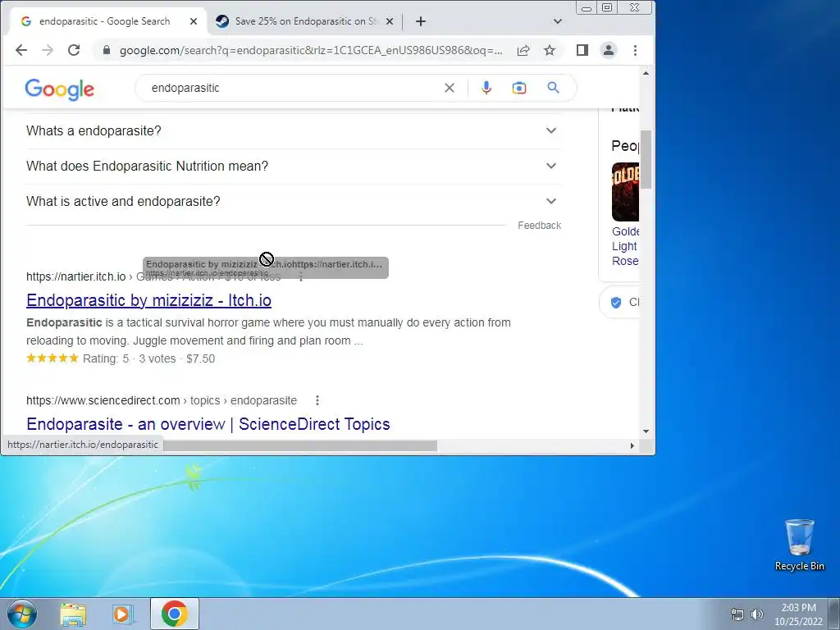This screenshot has width=840, height=630.
Task: Bookmark this page with the star icon
Action: click(550, 50)
